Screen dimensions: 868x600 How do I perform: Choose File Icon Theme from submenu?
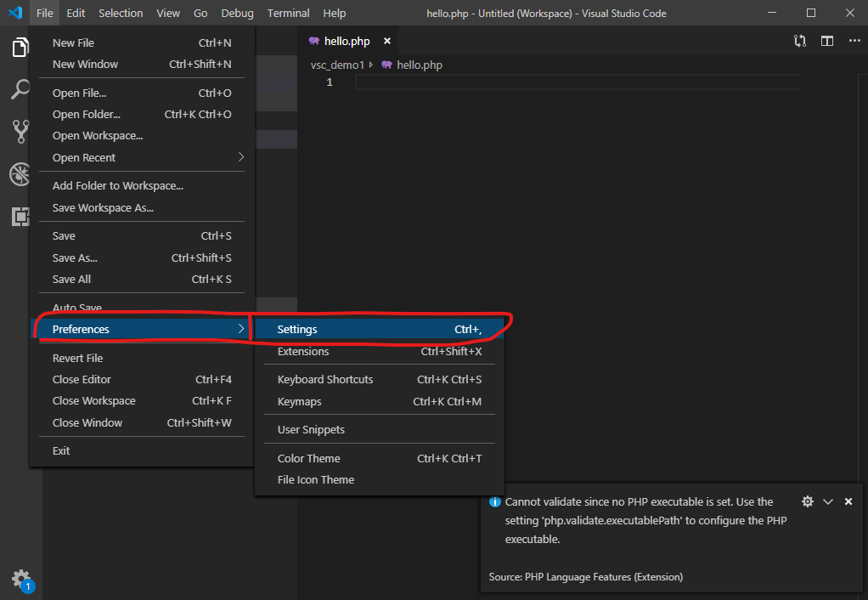(x=379, y=480)
